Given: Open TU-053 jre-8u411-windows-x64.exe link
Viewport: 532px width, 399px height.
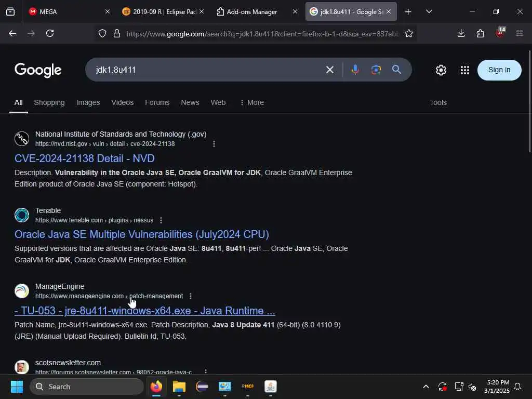Looking at the screenshot, I should click(x=145, y=311).
